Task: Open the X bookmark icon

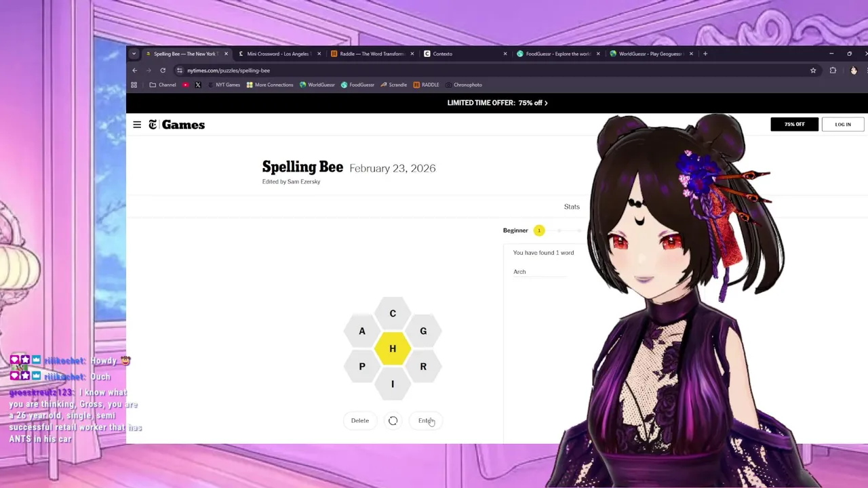Action: coord(198,85)
